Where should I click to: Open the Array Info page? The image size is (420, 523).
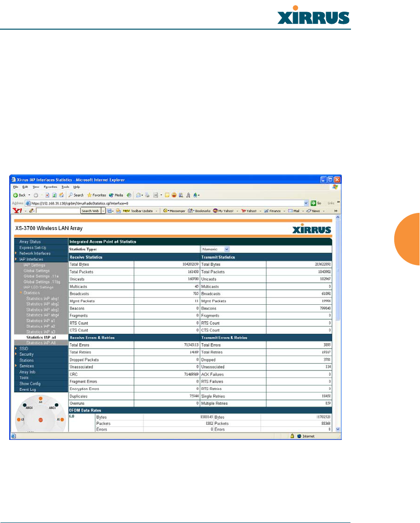tap(27, 372)
